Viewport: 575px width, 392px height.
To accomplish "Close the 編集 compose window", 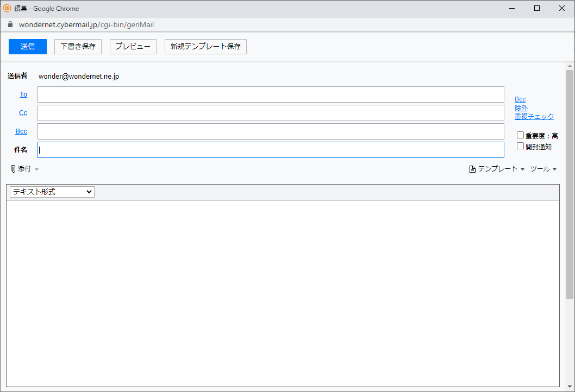I will tap(562, 8).
